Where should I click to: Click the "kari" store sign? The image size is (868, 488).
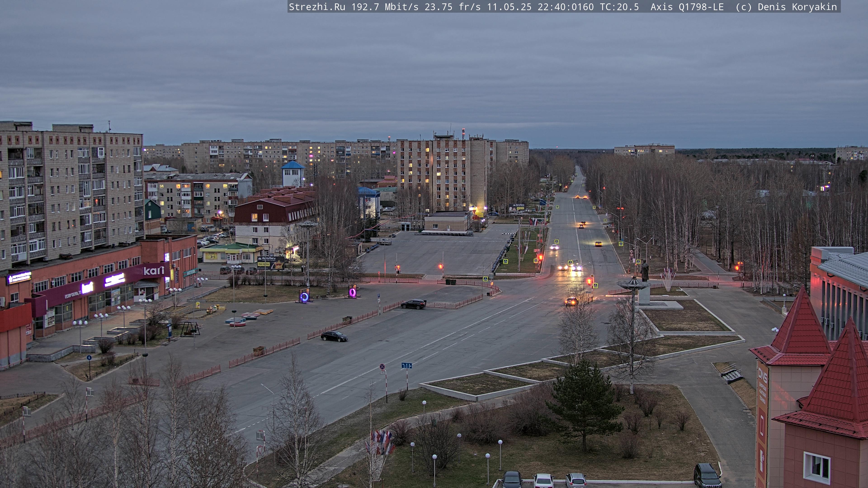[x=154, y=270]
